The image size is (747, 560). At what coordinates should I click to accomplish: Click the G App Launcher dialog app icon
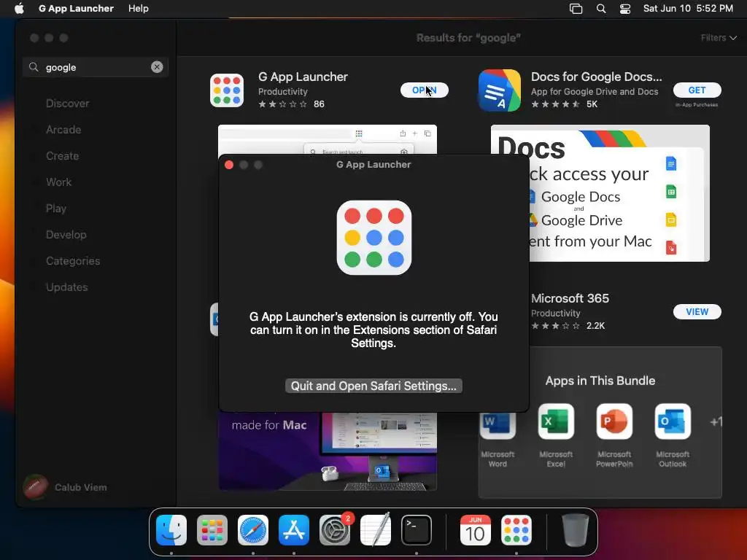coord(374,238)
